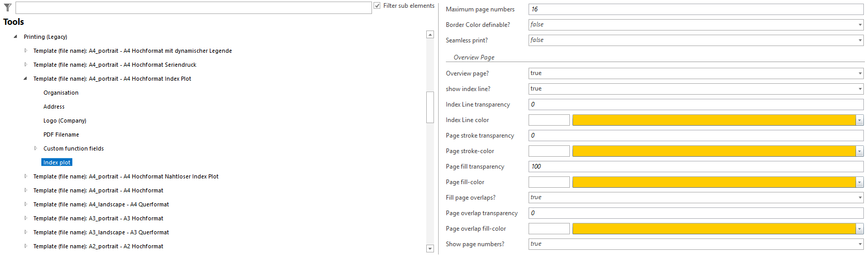The width and height of the screenshot is (868, 255).
Task: Click the Maximum page numbers field
Action: (695, 9)
